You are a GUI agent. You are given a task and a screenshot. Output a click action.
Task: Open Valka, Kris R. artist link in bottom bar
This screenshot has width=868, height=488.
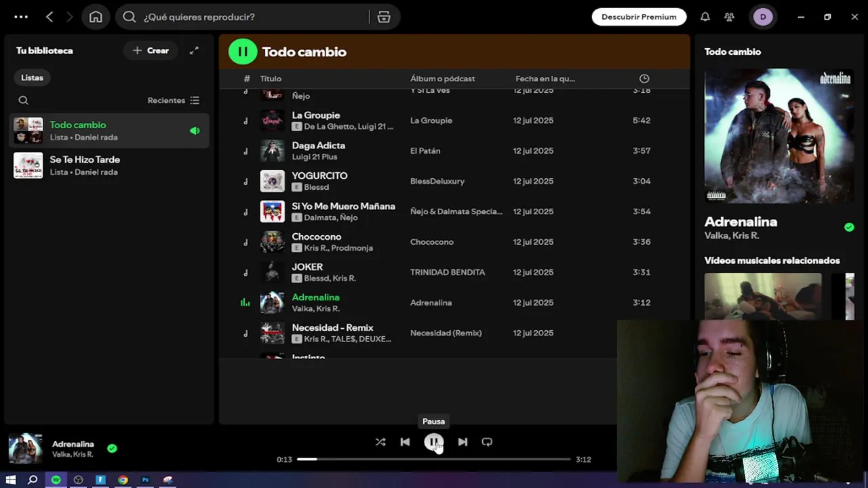73,455
